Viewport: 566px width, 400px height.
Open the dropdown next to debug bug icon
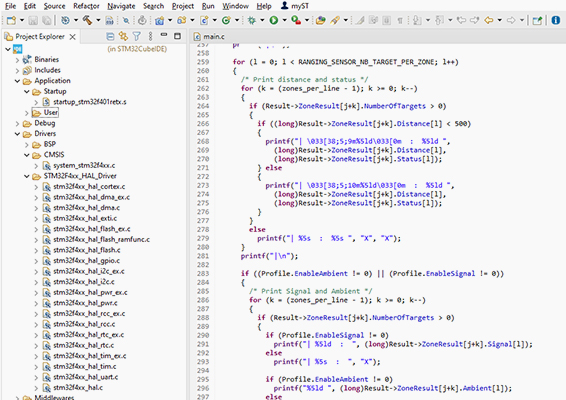[262, 20]
